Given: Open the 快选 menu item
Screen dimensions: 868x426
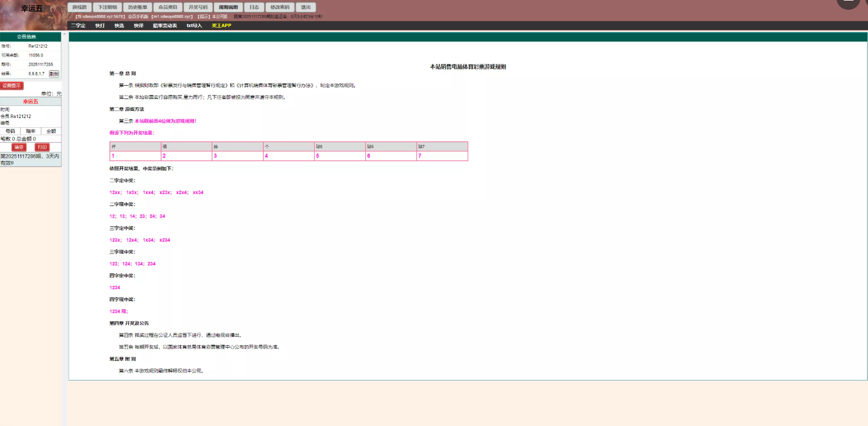Looking at the screenshot, I should point(119,26).
